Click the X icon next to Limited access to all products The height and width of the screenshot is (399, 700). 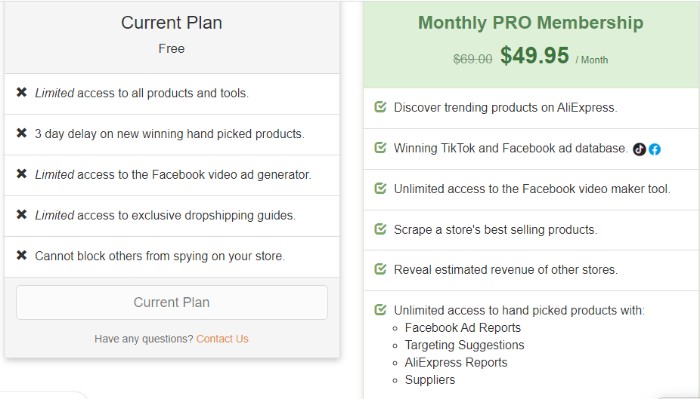click(21, 92)
